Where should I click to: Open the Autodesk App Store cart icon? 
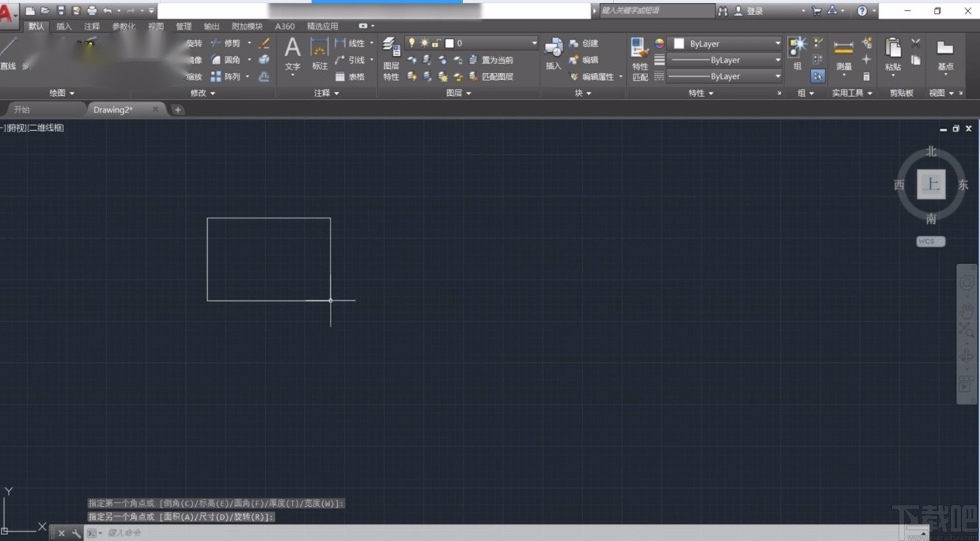click(x=816, y=11)
